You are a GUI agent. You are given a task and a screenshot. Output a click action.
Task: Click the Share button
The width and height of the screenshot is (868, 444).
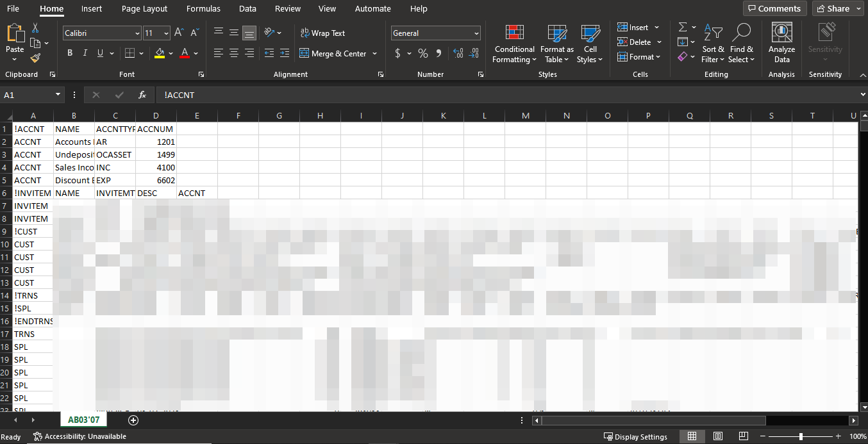pos(839,8)
